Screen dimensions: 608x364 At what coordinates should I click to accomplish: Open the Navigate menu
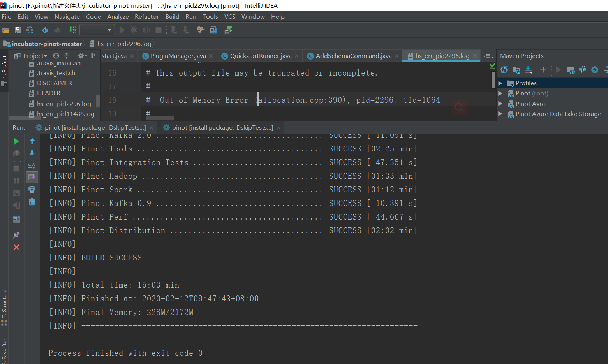pyautogui.click(x=67, y=16)
